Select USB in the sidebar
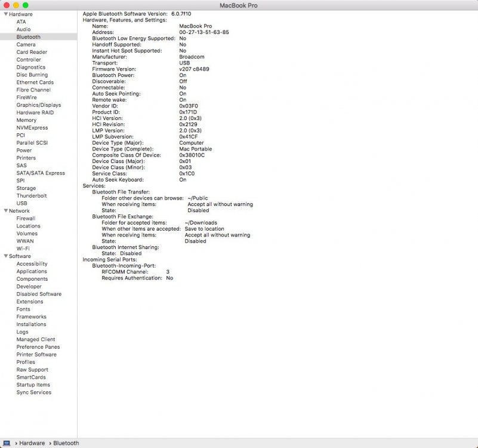The image size is (478, 448). click(21, 203)
